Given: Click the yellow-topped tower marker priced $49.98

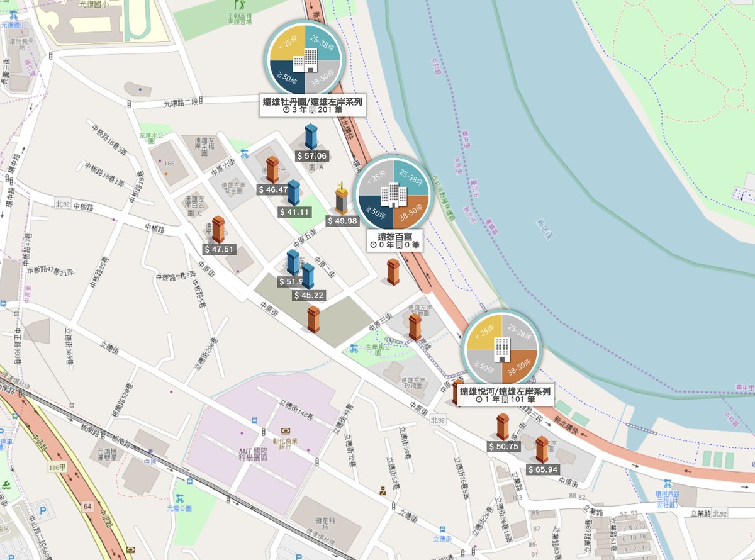Looking at the screenshot, I should [x=341, y=199].
